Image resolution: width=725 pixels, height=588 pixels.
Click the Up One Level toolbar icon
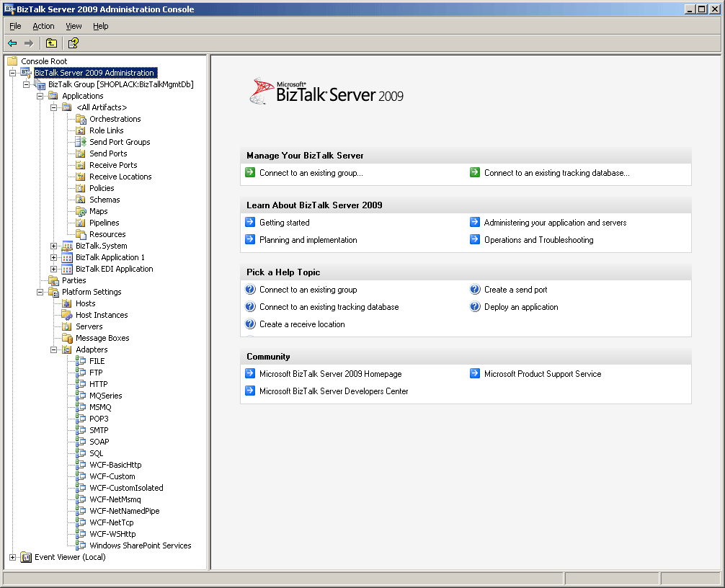coord(51,43)
